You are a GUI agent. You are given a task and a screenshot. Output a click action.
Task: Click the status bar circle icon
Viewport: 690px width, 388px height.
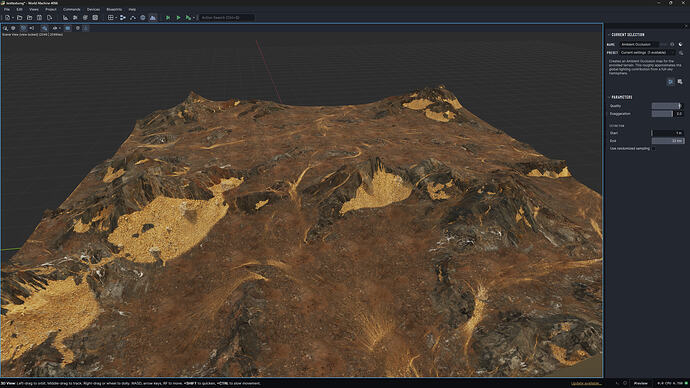click(x=625, y=383)
